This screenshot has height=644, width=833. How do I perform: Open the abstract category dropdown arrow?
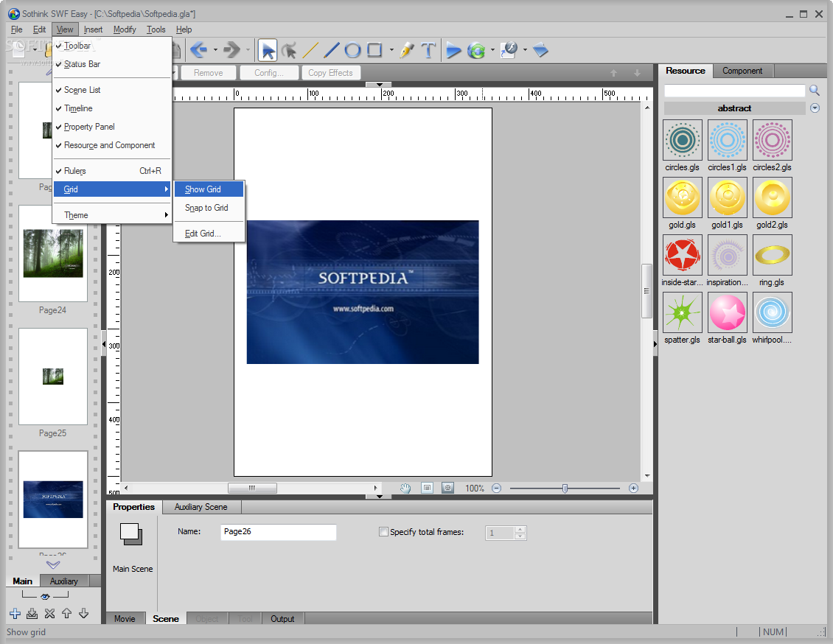[x=815, y=108]
